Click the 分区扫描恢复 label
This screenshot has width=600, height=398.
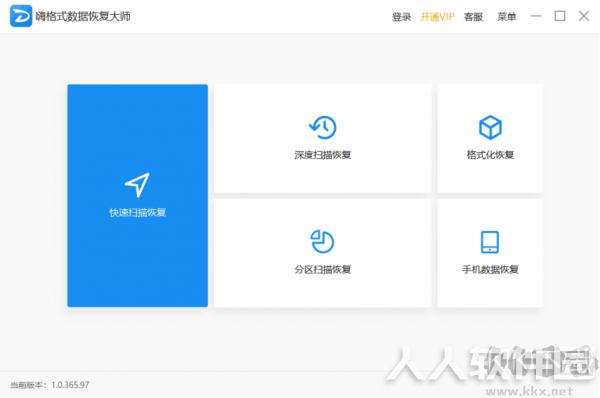click(x=323, y=269)
